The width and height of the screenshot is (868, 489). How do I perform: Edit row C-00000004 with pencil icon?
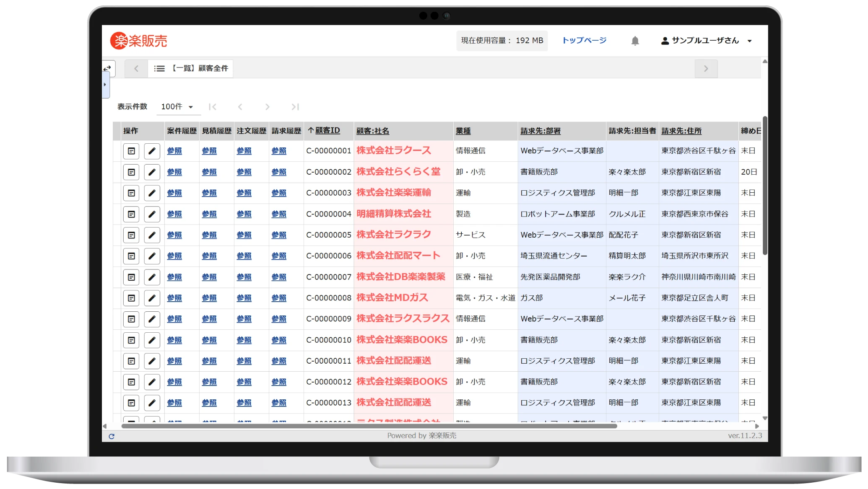click(x=152, y=214)
